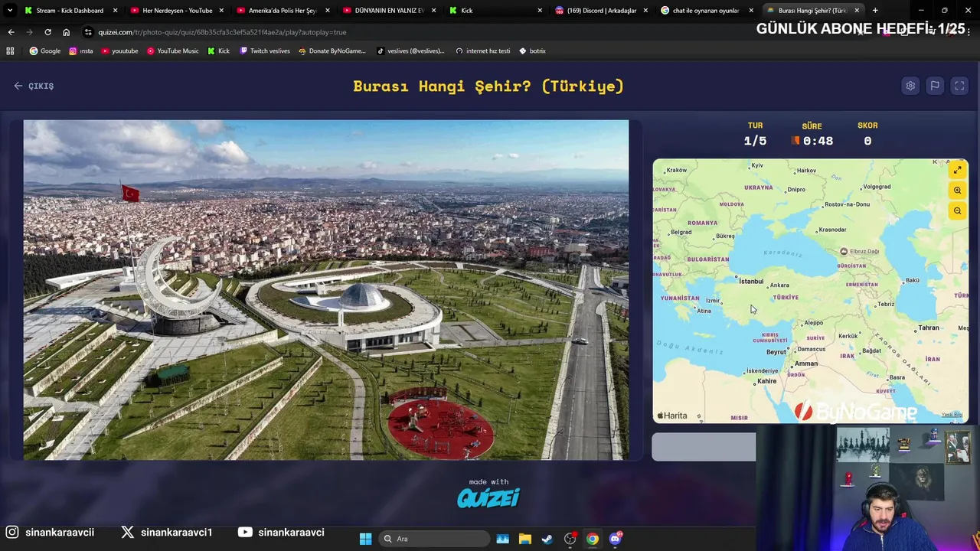The height and width of the screenshot is (551, 980).
Task: Click Ankara on the map
Action: tap(779, 285)
